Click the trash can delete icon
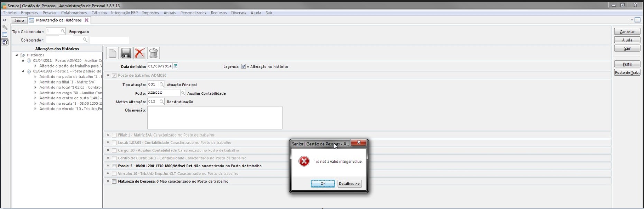The image size is (644, 209). 154,53
